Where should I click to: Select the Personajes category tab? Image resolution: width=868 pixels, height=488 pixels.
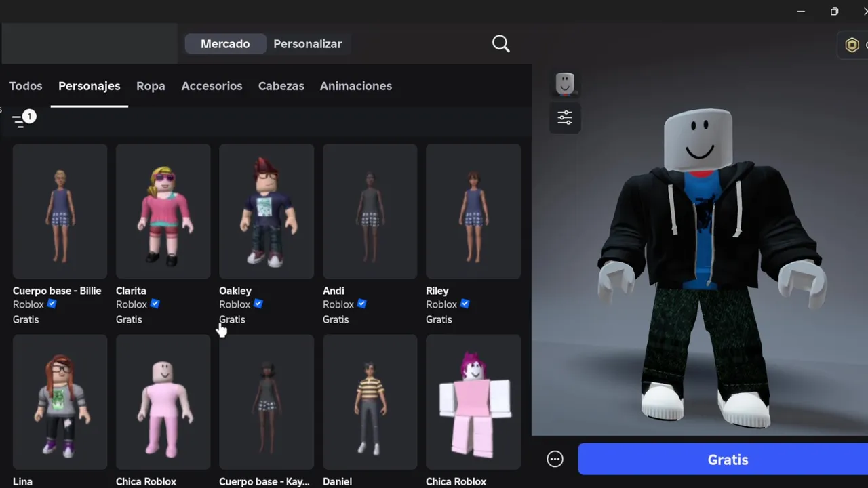[x=90, y=86]
